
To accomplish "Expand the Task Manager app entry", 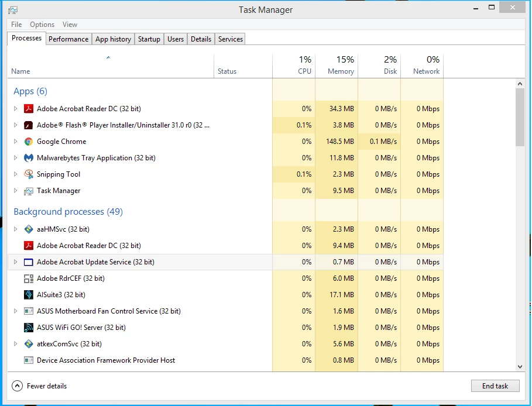I will pyautogui.click(x=15, y=191).
